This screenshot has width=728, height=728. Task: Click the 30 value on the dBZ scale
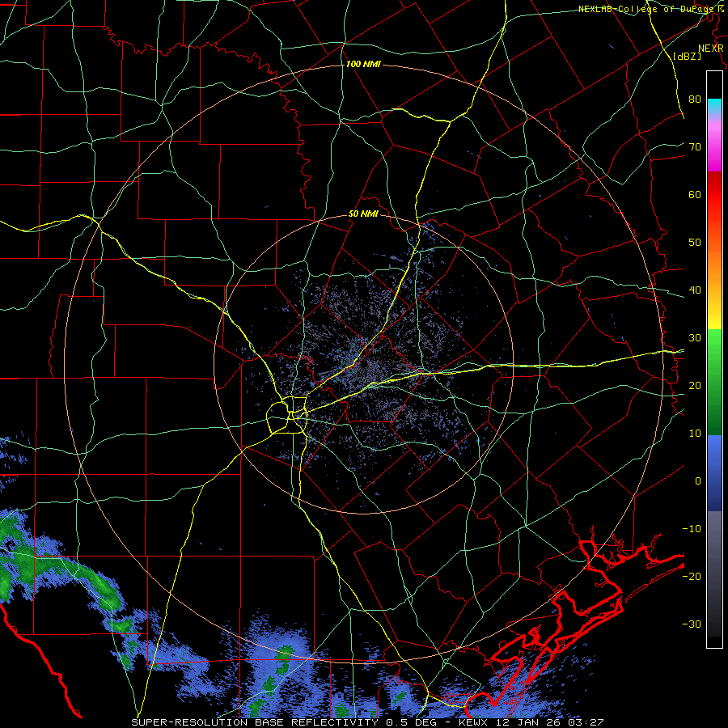click(x=695, y=338)
